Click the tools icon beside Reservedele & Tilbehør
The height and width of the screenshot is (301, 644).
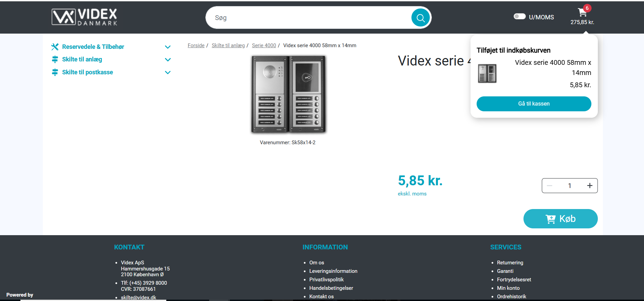(55, 47)
